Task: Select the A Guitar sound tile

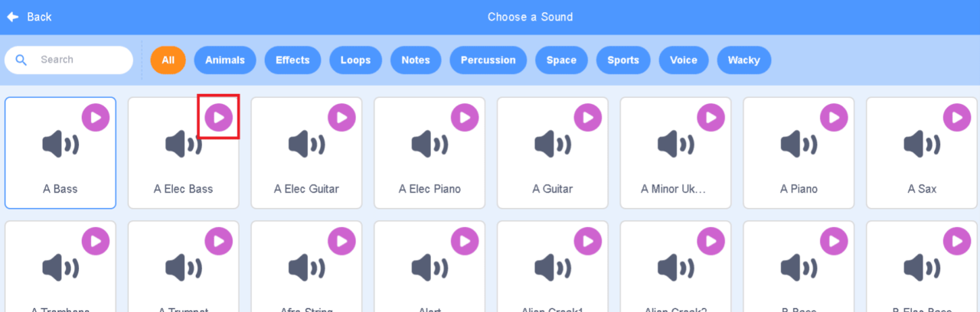Action: (x=552, y=161)
